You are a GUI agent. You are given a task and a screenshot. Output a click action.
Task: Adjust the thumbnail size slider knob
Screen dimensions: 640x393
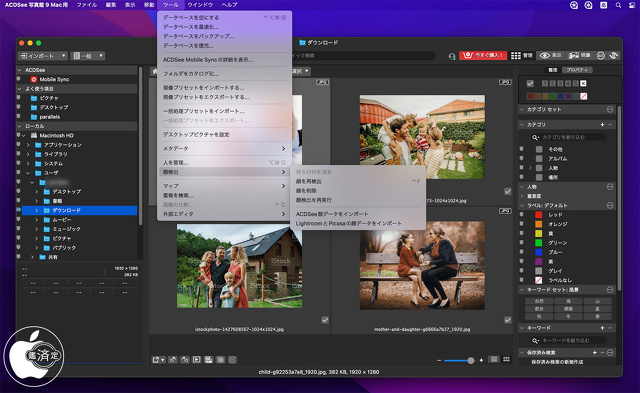[471, 360]
